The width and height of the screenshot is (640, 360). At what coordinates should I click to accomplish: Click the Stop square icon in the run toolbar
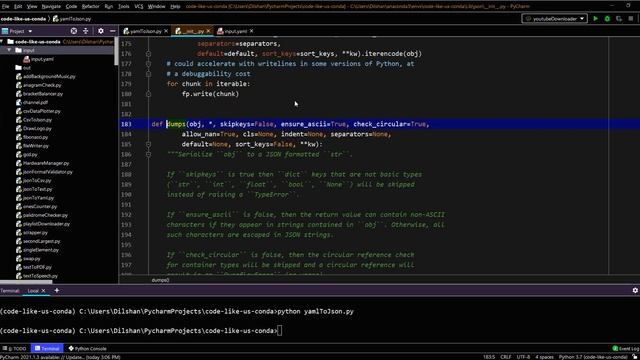(x=631, y=19)
